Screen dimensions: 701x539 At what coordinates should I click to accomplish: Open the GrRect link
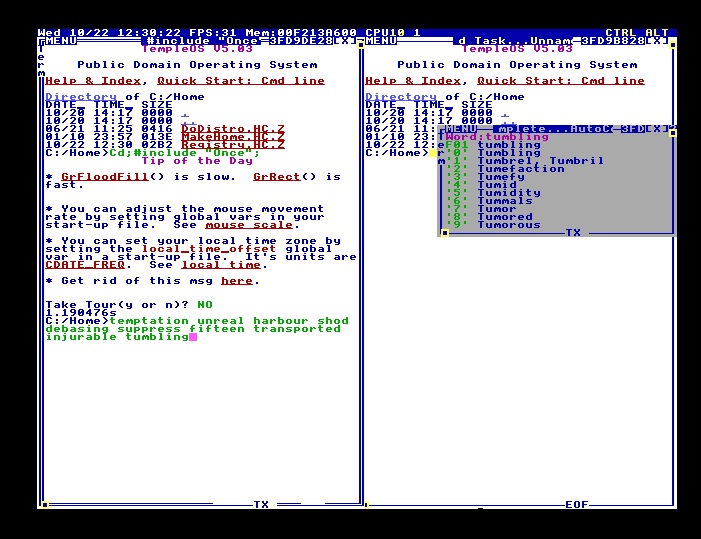tap(277, 177)
